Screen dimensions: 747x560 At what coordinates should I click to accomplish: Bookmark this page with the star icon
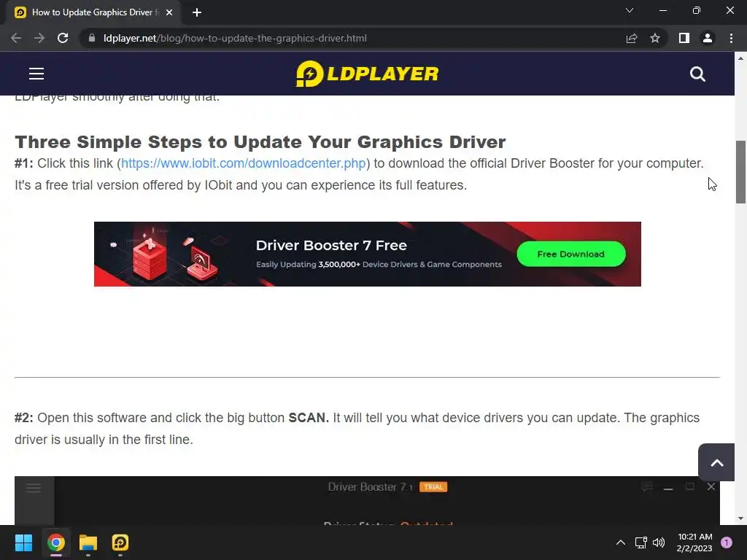[655, 38]
